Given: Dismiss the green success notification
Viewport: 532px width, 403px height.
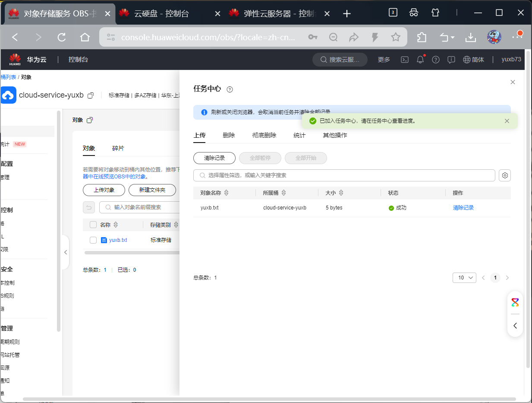Looking at the screenshot, I should pos(507,121).
